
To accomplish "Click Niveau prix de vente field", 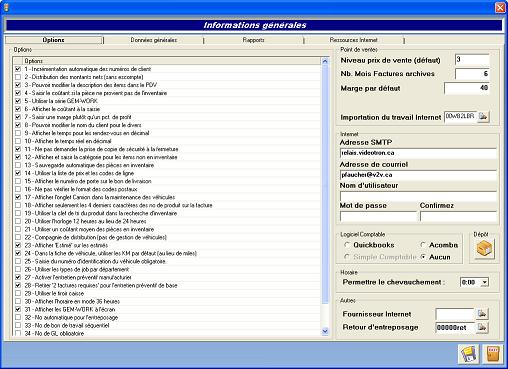I will [x=472, y=60].
